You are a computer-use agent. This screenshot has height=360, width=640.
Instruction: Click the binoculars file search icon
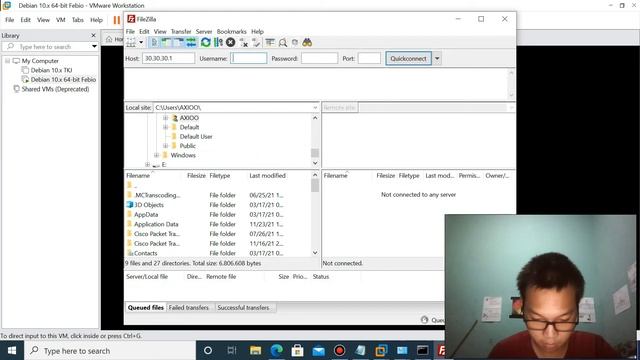pos(307,42)
